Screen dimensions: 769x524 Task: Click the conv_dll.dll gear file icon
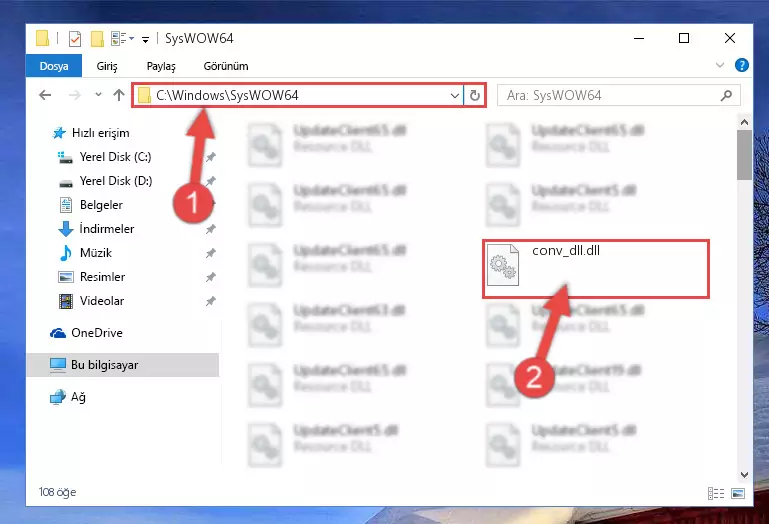click(503, 265)
